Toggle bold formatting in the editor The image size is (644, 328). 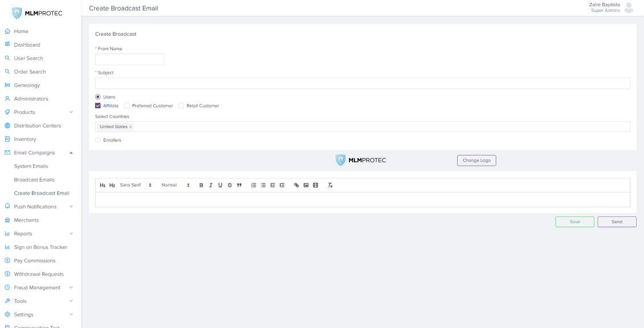click(201, 185)
